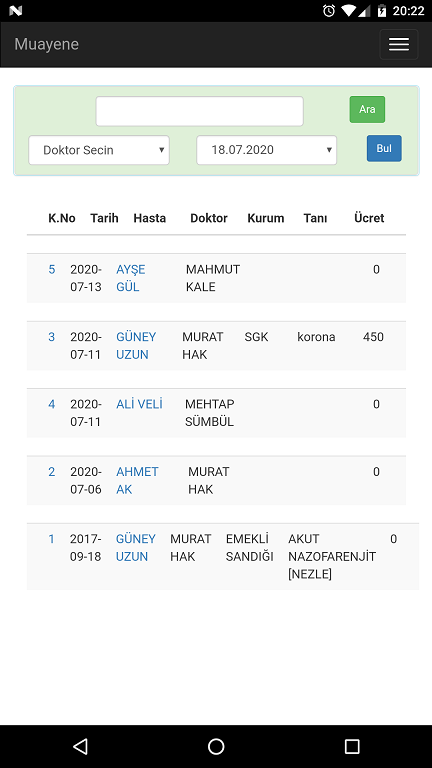Screen dimensions: 432x768
Task: Tap the Android back navigation icon
Action: pos(80,746)
